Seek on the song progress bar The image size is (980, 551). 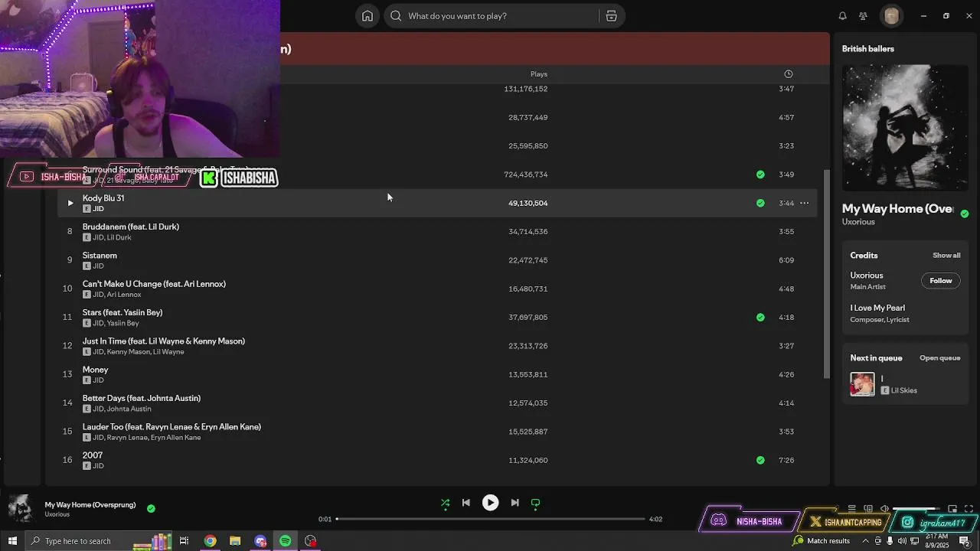coord(490,519)
